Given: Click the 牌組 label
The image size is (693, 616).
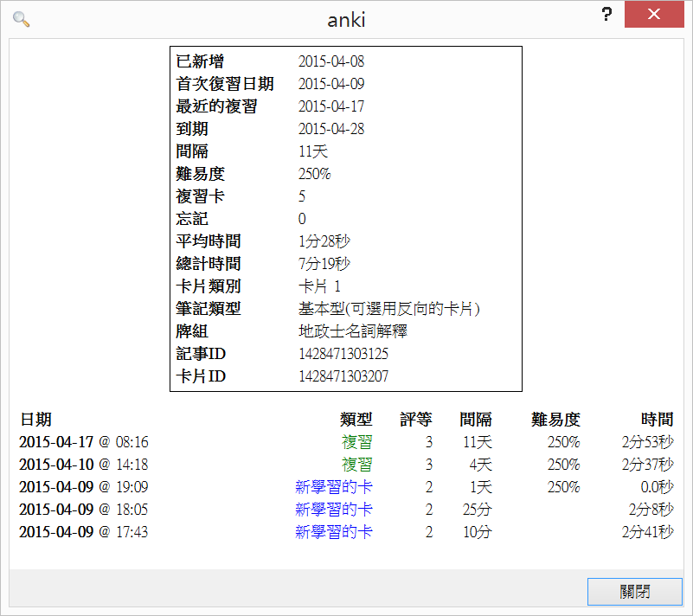Looking at the screenshot, I should click(x=192, y=331).
